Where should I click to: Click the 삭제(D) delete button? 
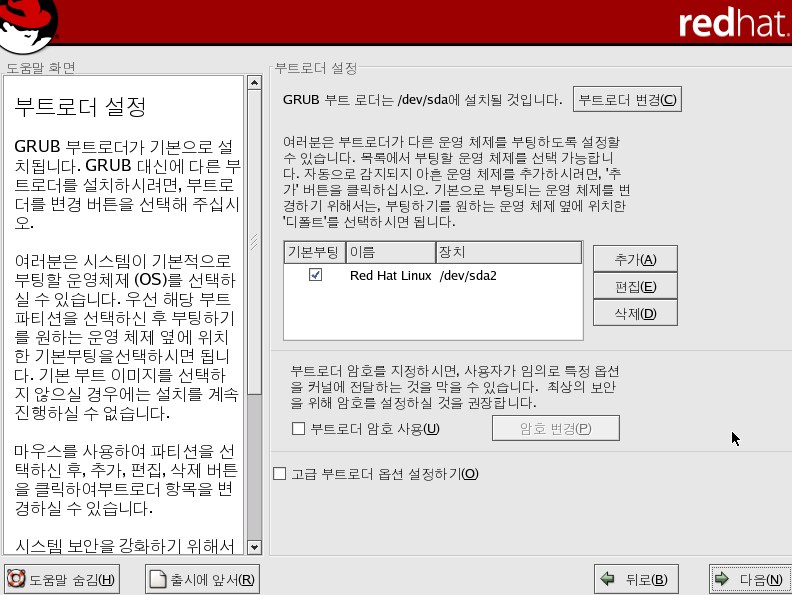coord(635,314)
